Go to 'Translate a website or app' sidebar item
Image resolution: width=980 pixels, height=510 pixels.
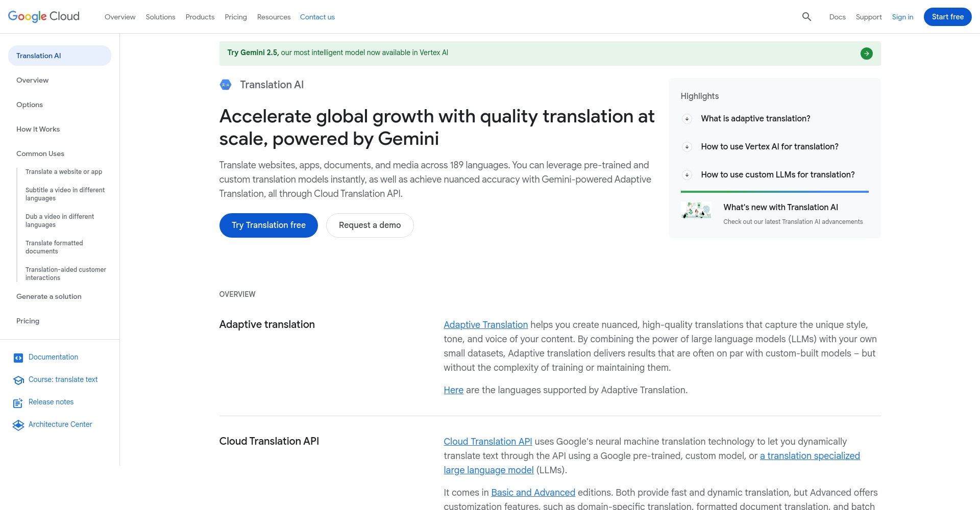[64, 172]
